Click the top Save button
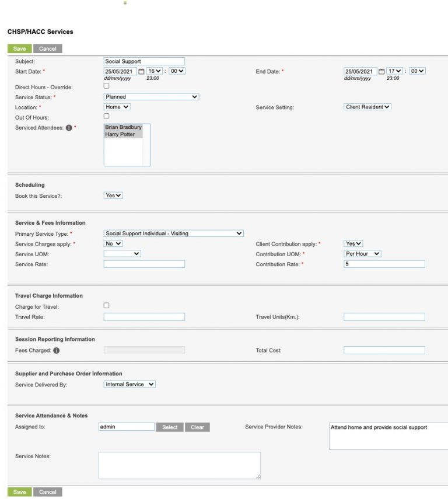448x499 pixels. tap(19, 48)
